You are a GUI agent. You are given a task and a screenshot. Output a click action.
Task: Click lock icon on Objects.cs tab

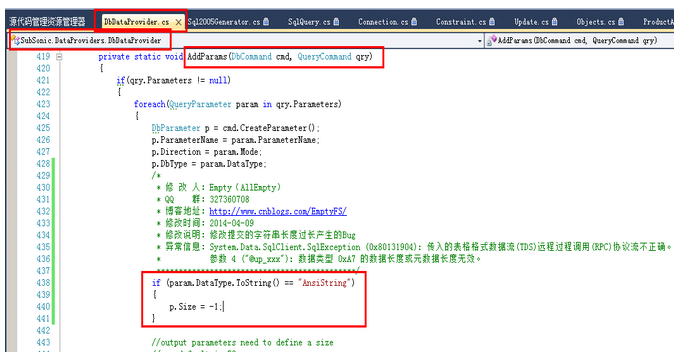coord(621,21)
